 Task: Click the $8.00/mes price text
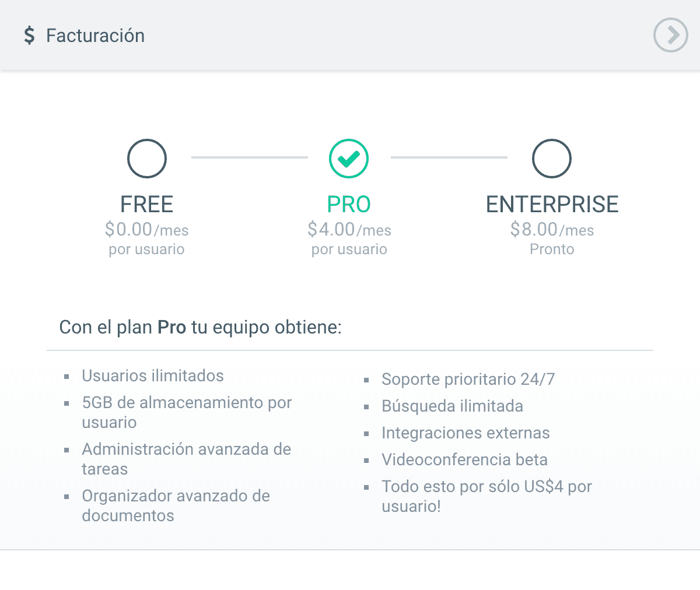[x=552, y=230]
